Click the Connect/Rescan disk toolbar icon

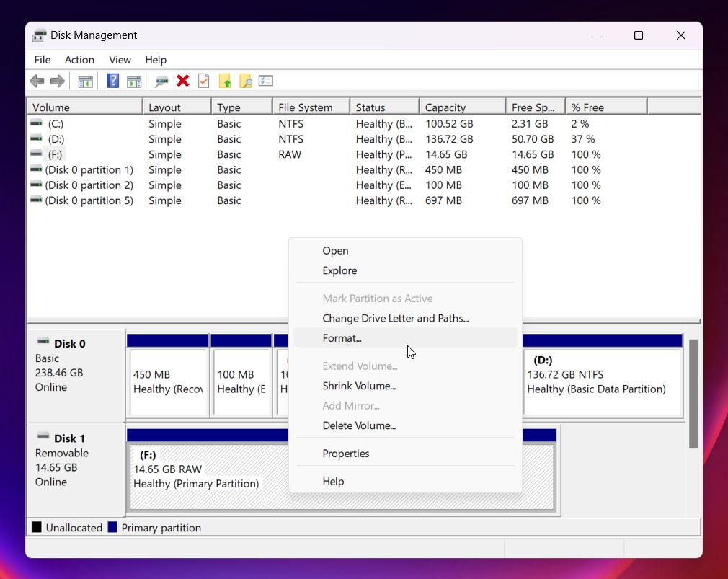click(x=161, y=81)
